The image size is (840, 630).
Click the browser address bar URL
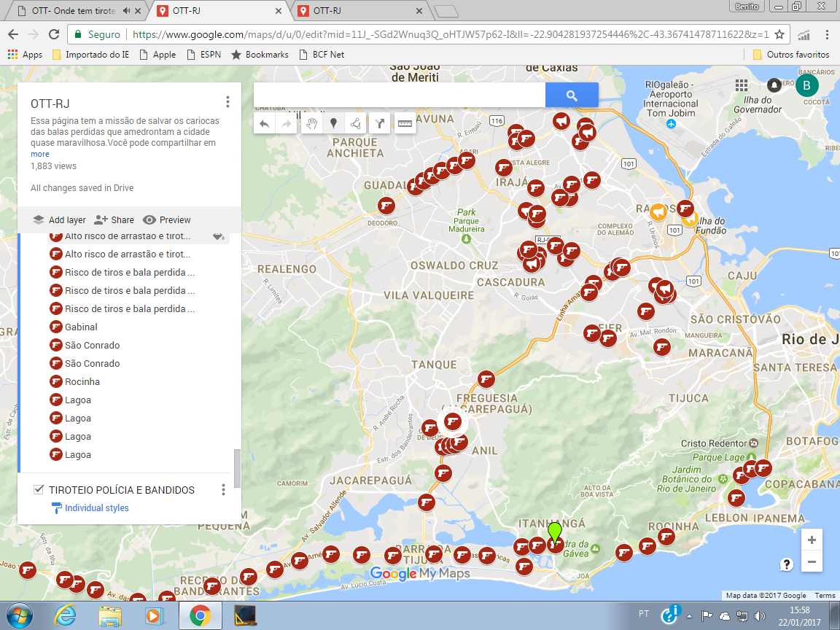click(450, 34)
